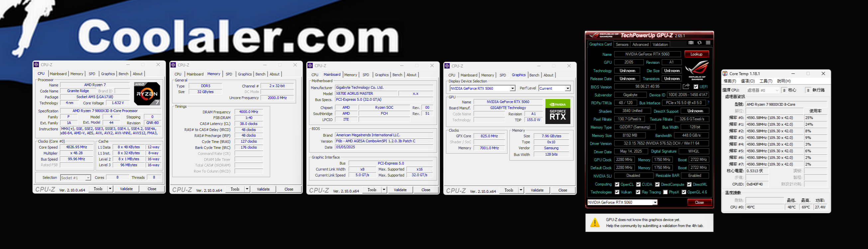The image size is (868, 249).
Task: Open the About tab in the Graphics CPU-Z window
Action: 548,75
